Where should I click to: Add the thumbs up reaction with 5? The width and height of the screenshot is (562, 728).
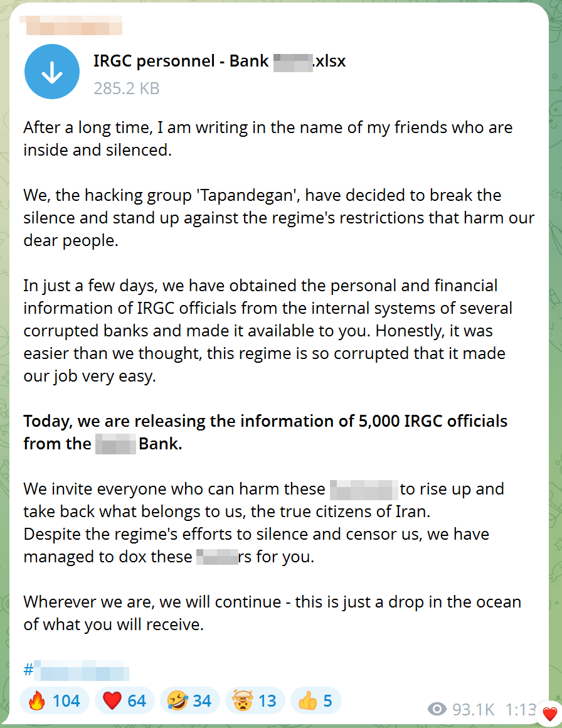pos(315,700)
